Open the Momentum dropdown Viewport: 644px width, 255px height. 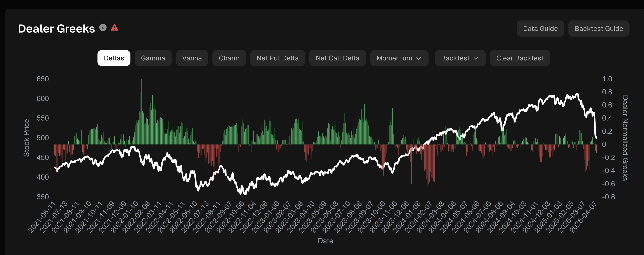pyautogui.click(x=394, y=58)
